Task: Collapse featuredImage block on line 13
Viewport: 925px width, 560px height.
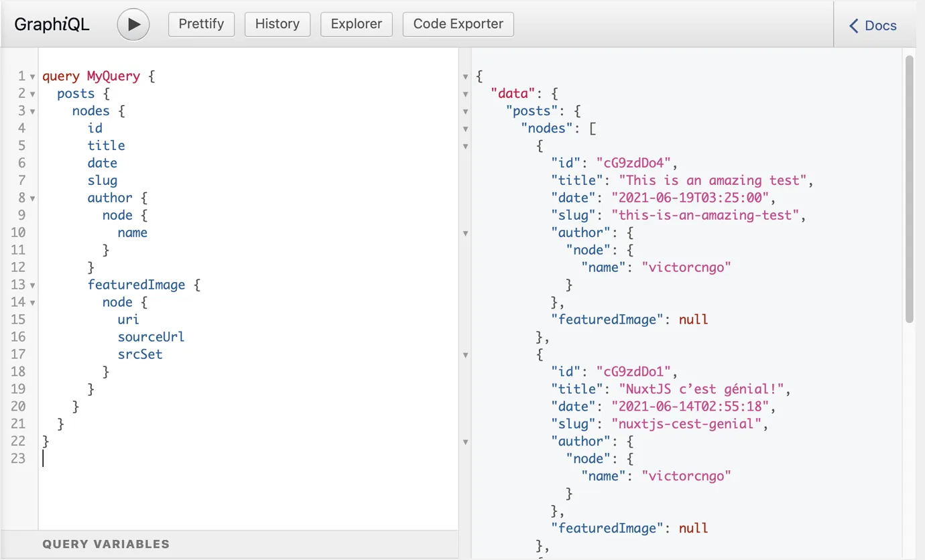Action: tap(32, 285)
